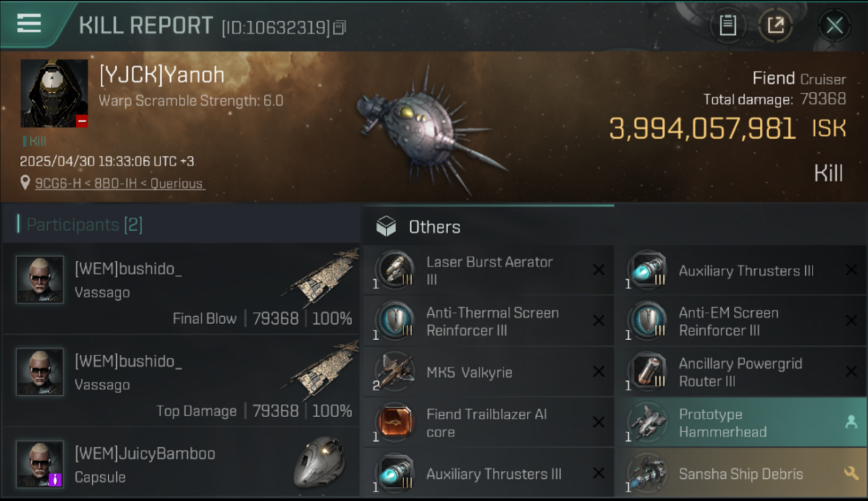Image resolution: width=868 pixels, height=501 pixels.
Task: Select MK5 Valkyrie drone icon
Action: [x=395, y=372]
